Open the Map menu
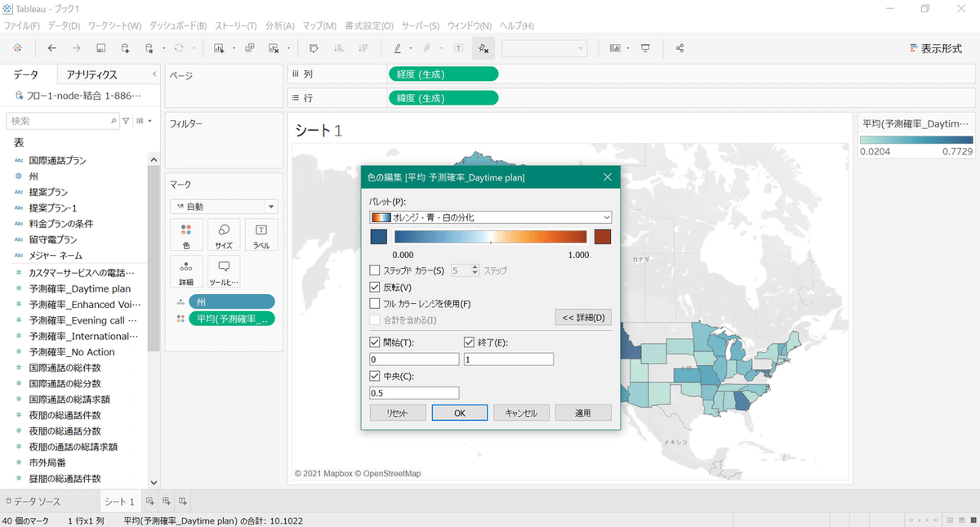Image resolution: width=980 pixels, height=527 pixels. [321, 26]
